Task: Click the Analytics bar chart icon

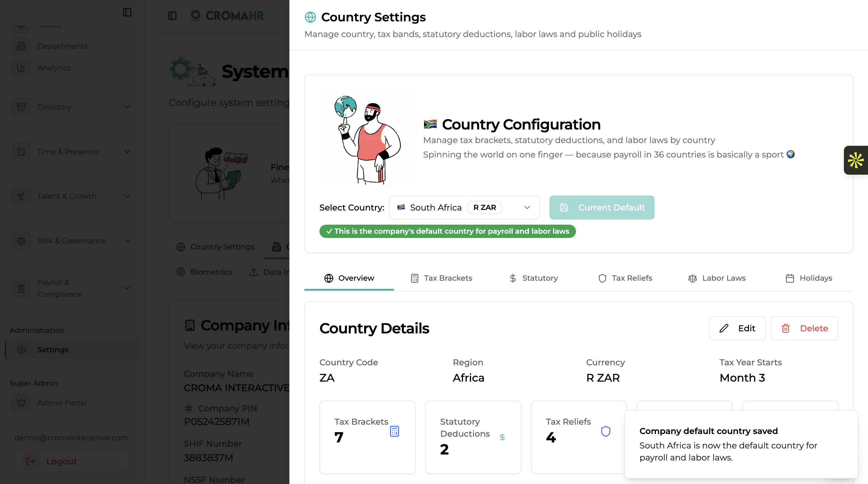Action: pyautogui.click(x=21, y=68)
